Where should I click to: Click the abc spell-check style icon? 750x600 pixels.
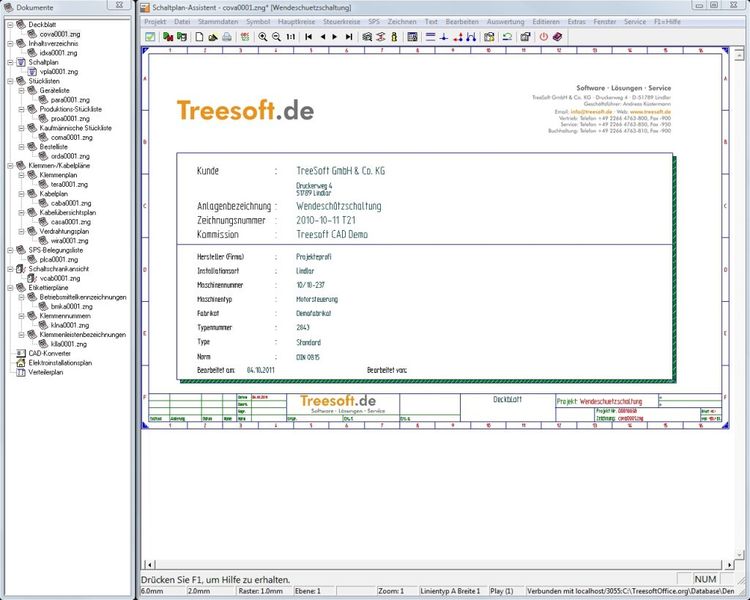click(x=245, y=37)
